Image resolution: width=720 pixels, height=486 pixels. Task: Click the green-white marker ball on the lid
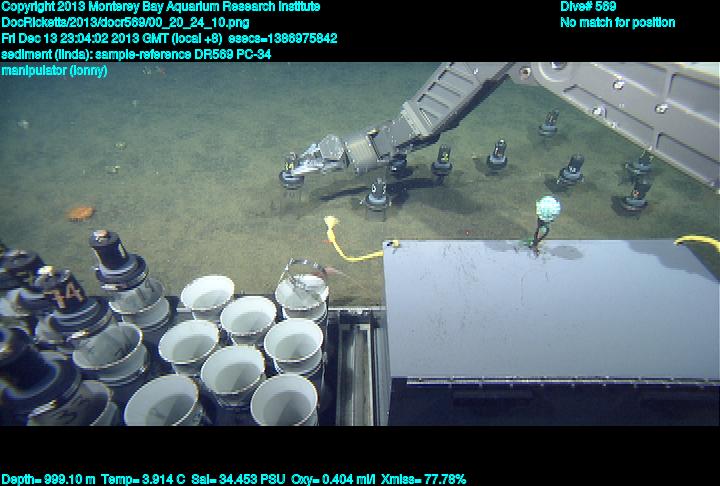(546, 210)
